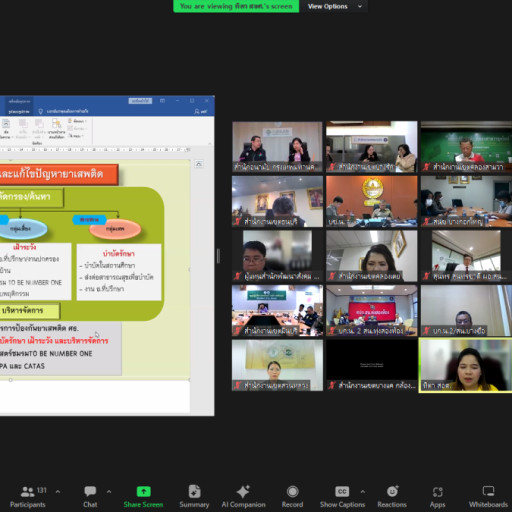The height and width of the screenshot is (512, 512).
Task: Expand the caption settings chevron
Action: 363,491
